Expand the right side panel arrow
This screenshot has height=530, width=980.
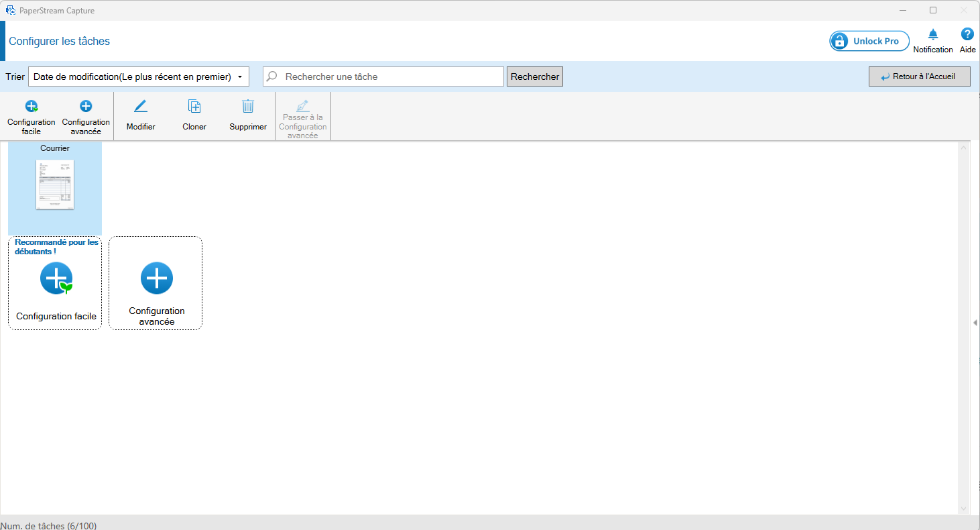[975, 323]
